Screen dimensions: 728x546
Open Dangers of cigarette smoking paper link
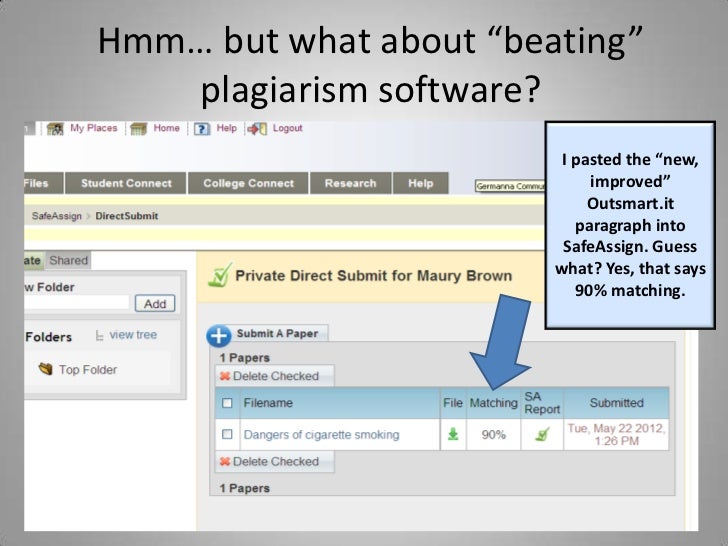tap(321, 435)
